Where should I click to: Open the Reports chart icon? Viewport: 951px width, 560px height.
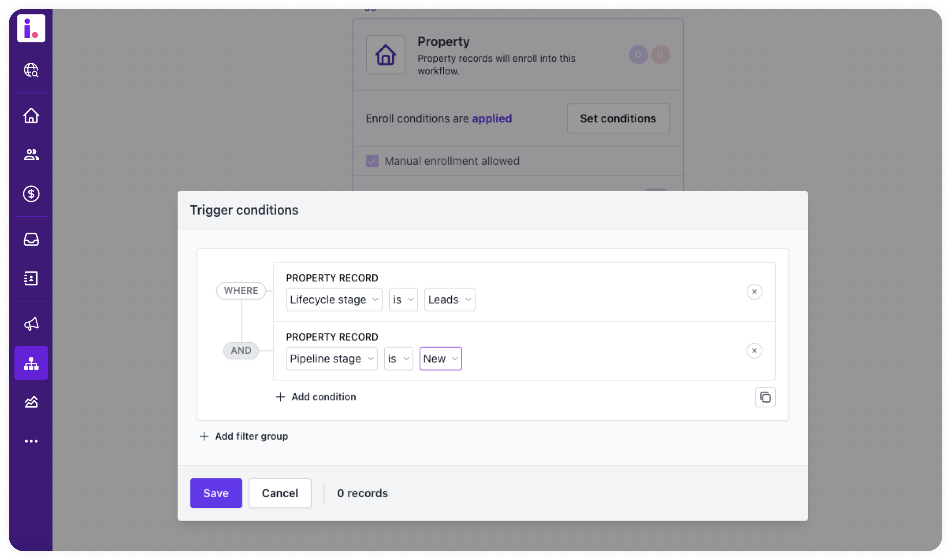(31, 402)
